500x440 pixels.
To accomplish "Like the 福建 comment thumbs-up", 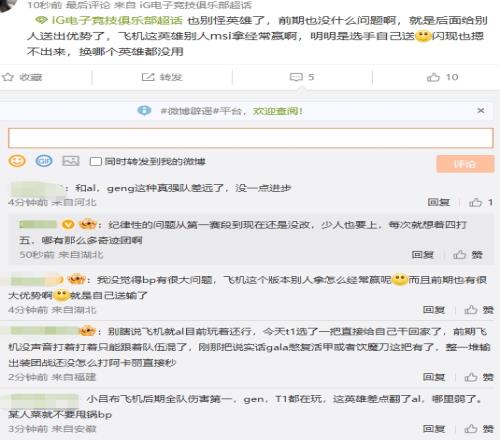I will pyautogui.click(x=471, y=377).
